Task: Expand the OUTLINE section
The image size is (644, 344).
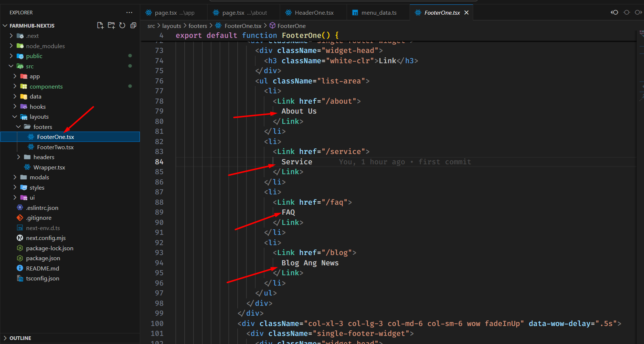Action: point(20,338)
